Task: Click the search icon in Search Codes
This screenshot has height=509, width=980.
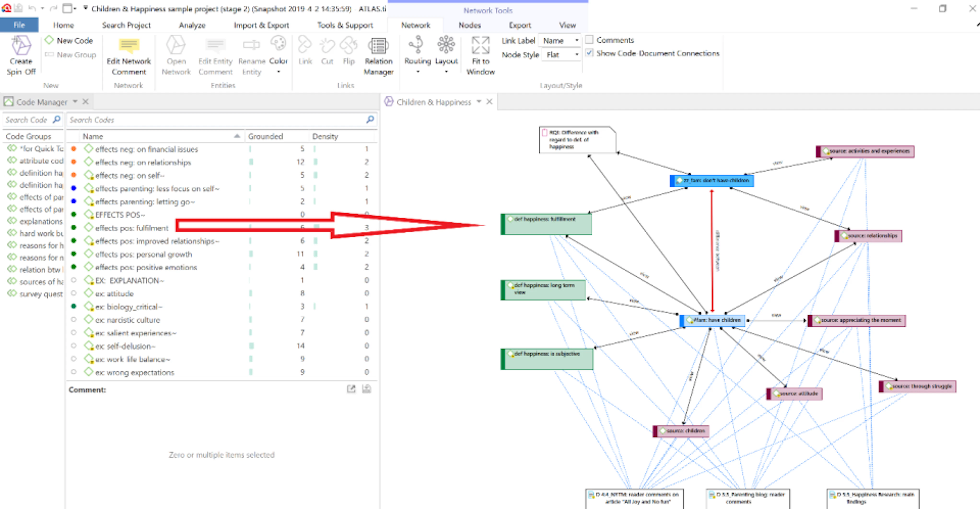Action: pos(370,120)
